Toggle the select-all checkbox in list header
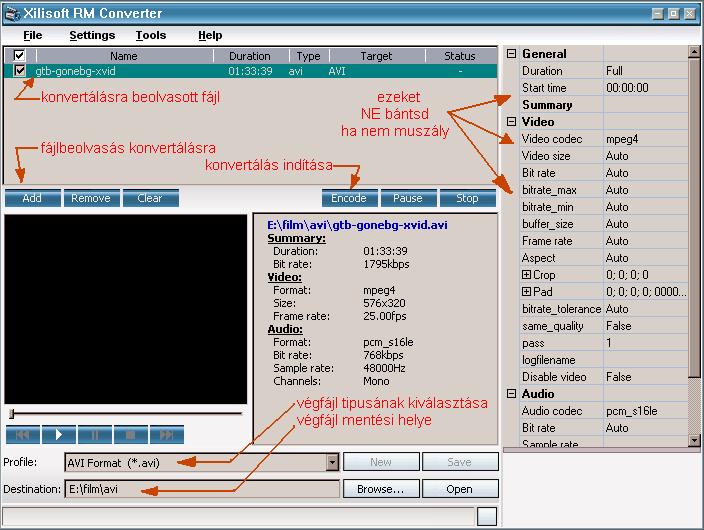This screenshot has width=704, height=530. click(20, 56)
